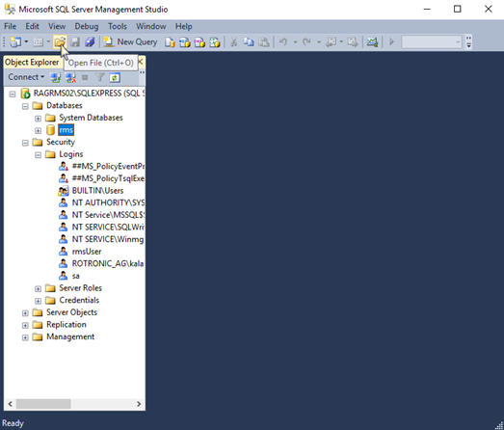The height and width of the screenshot is (430, 504).
Task: Open the toolbar overflow options button
Action: tap(468, 42)
